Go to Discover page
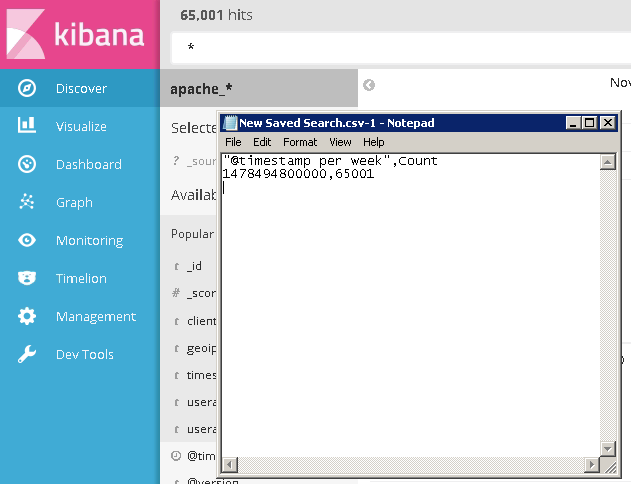This screenshot has height=484, width=631. pos(81,89)
